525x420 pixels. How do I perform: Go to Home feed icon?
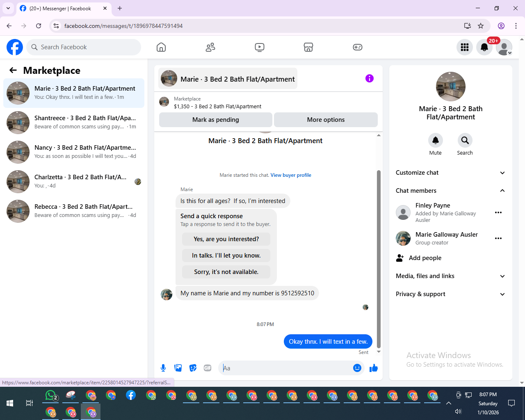[161, 47]
